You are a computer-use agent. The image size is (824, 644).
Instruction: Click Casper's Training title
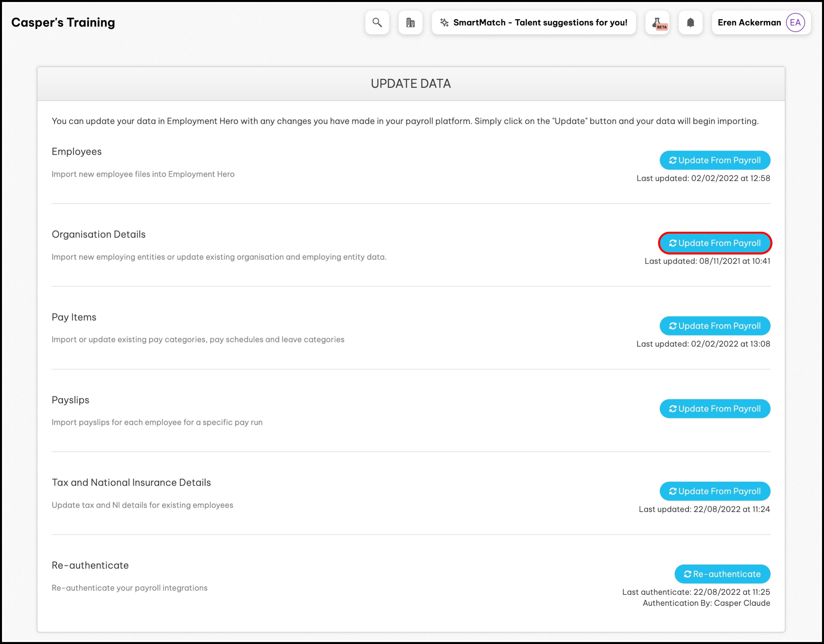63,22
